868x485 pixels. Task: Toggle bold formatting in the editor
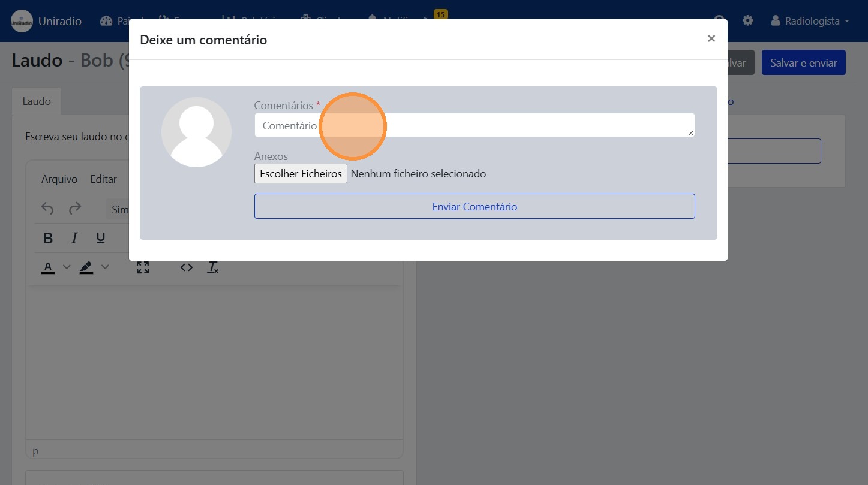click(49, 239)
